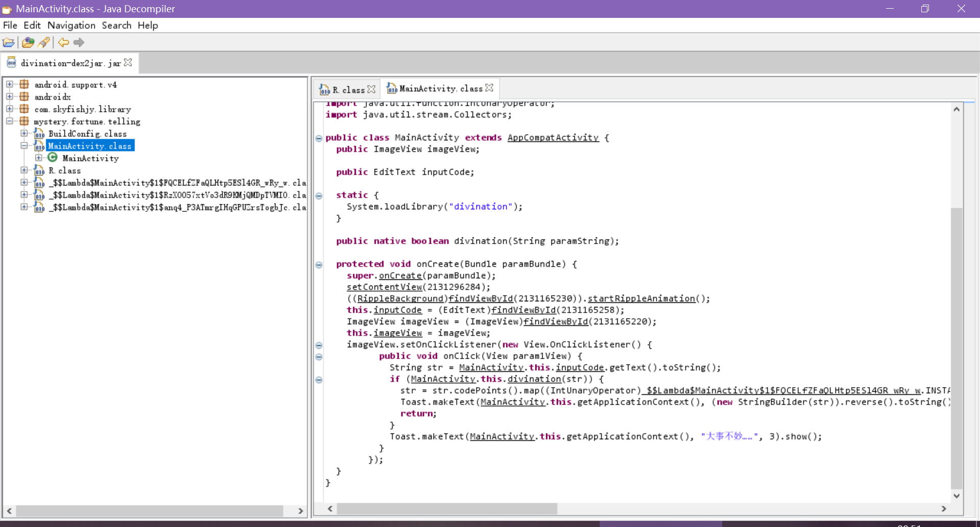The height and width of the screenshot is (527, 980).
Task: Close the R.class editor tab
Action: click(372, 89)
